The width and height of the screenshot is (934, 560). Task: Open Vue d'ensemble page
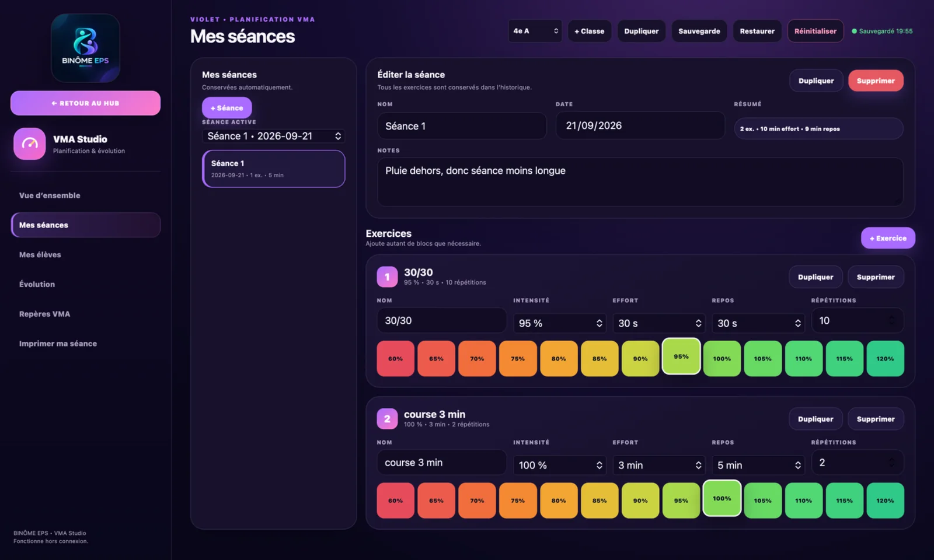85,195
